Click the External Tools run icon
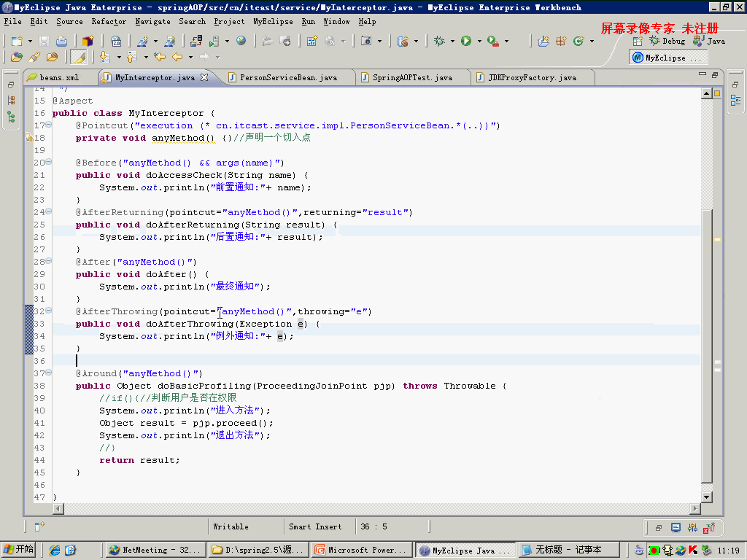747x560 pixels. point(492,41)
